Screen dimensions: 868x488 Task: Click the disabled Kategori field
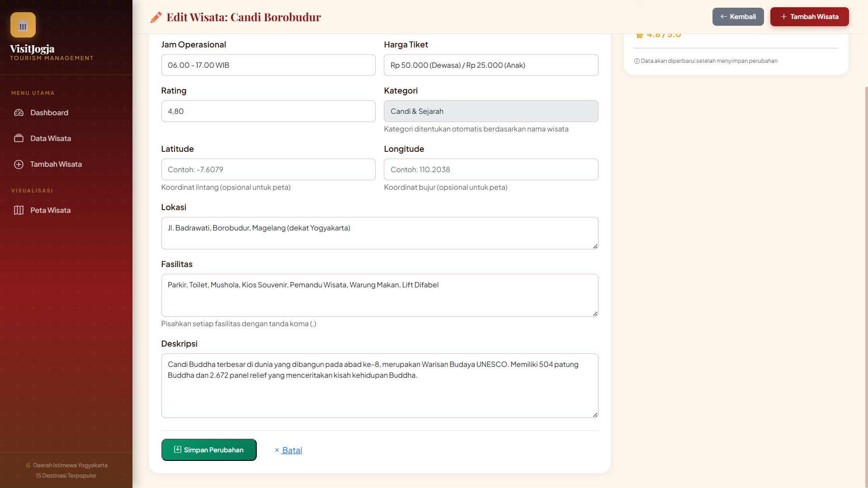[491, 111]
